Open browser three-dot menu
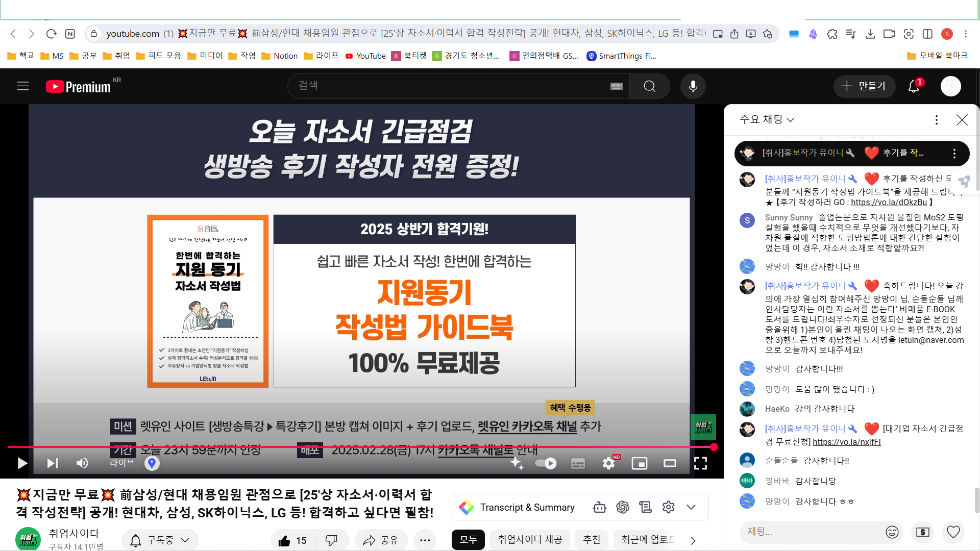This screenshot has width=980, height=551. [x=966, y=34]
